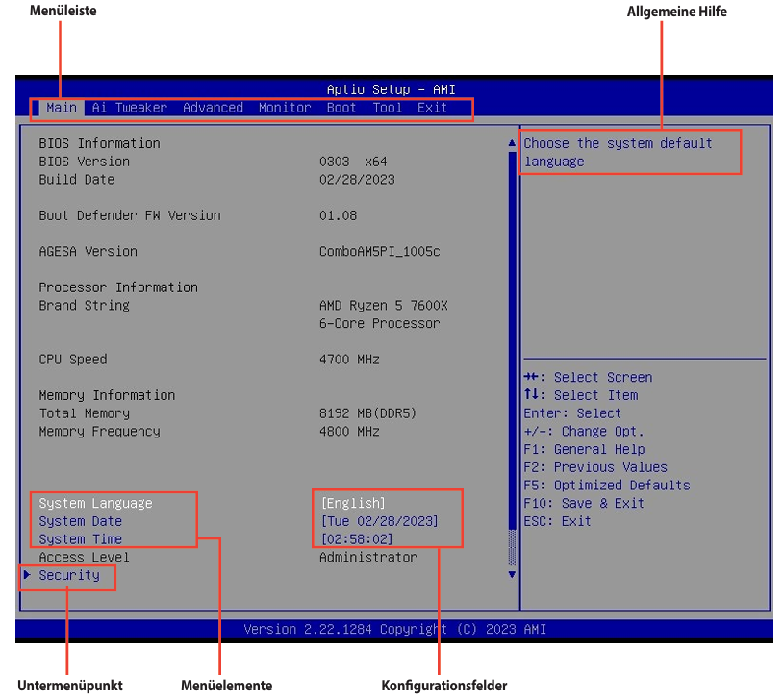This screenshot has height=700, width=784.
Task: Click the Processor Information heading
Action: pyautogui.click(x=118, y=287)
